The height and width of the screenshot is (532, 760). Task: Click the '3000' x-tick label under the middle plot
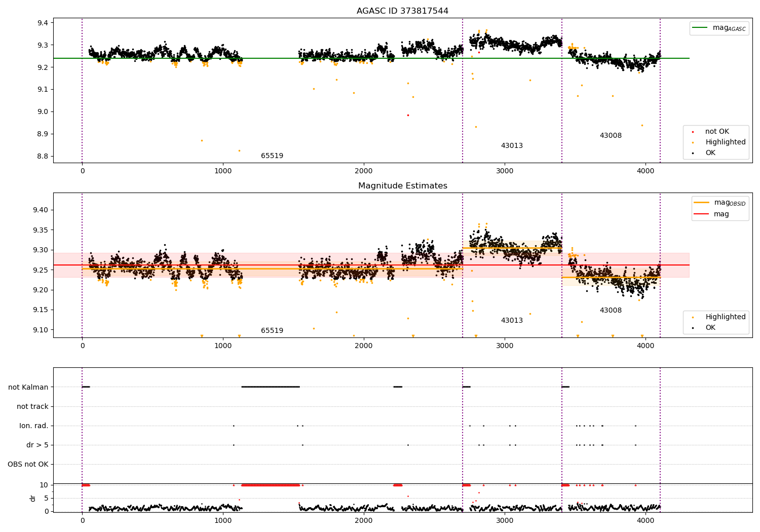pyautogui.click(x=505, y=346)
